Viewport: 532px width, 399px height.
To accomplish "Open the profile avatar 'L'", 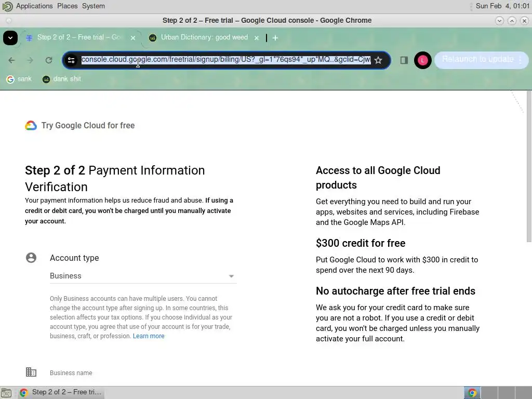I will tap(422, 60).
